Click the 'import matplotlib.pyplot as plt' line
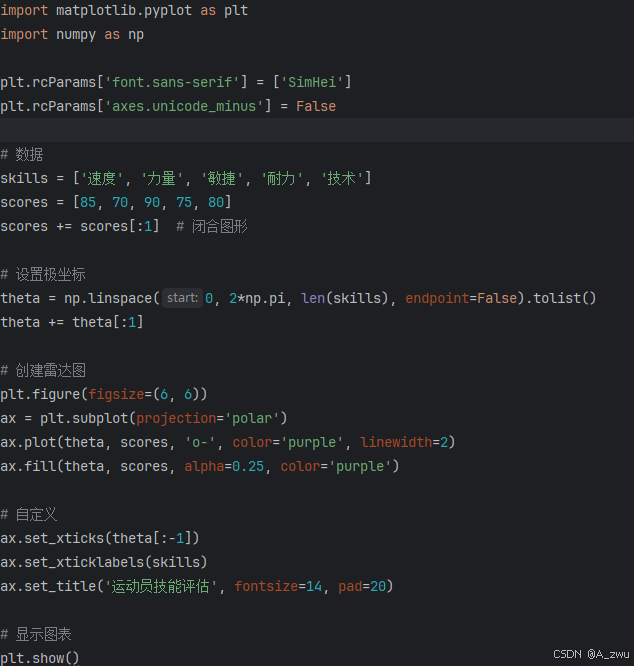634x666 pixels. 124,11
